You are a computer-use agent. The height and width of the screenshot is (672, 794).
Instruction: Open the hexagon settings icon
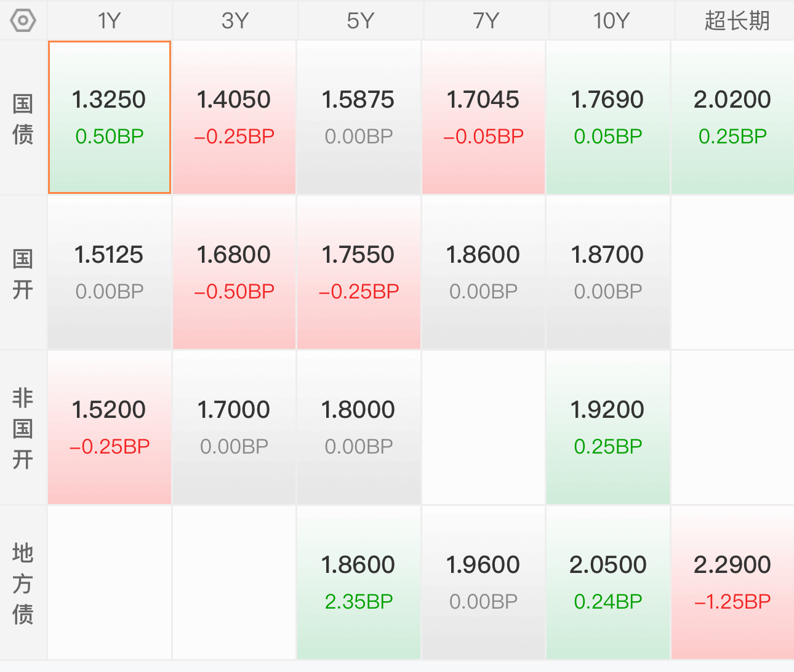pos(23,21)
